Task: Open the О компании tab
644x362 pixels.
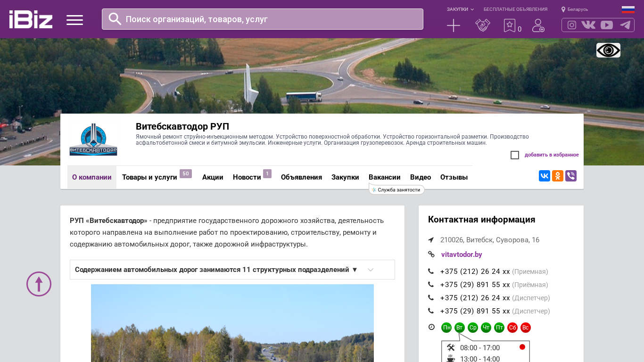Action: pyautogui.click(x=92, y=177)
